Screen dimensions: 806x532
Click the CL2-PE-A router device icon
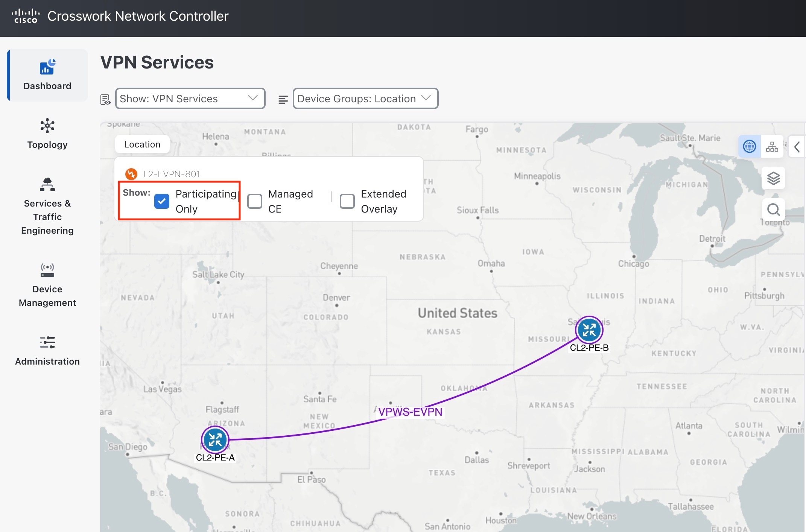[215, 439]
